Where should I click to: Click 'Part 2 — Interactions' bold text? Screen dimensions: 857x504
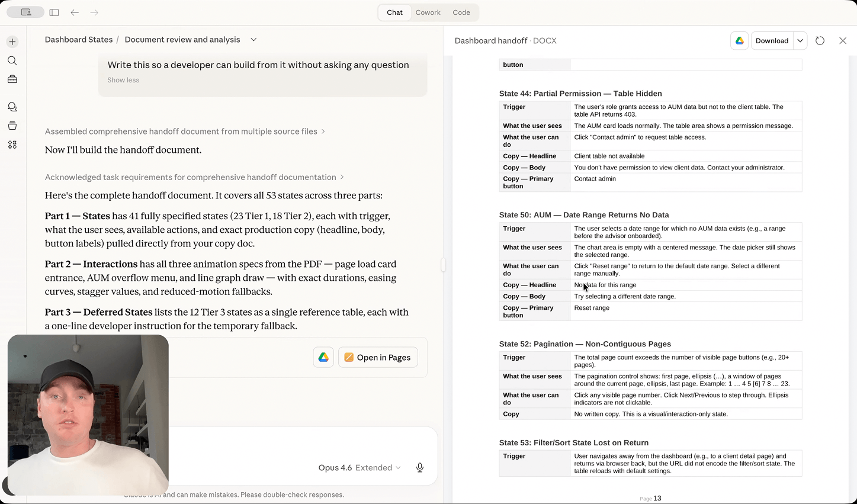[x=91, y=264]
